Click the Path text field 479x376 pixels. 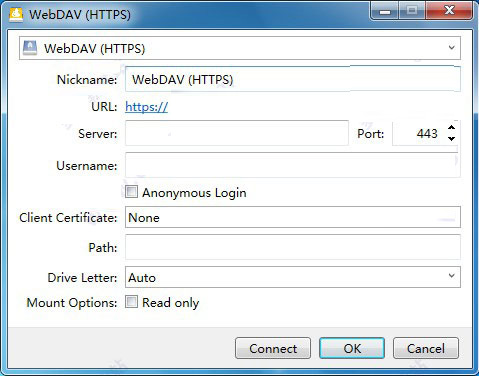(293, 247)
